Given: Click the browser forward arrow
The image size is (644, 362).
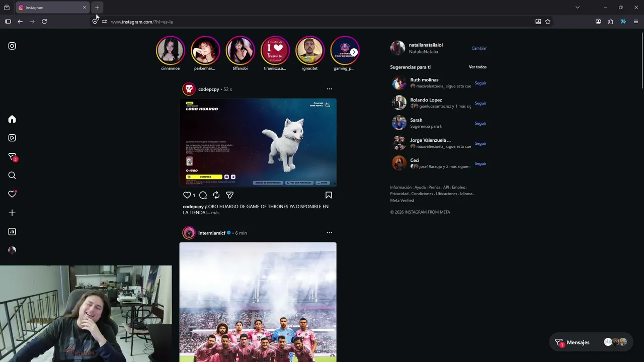Looking at the screenshot, I should coord(32,22).
